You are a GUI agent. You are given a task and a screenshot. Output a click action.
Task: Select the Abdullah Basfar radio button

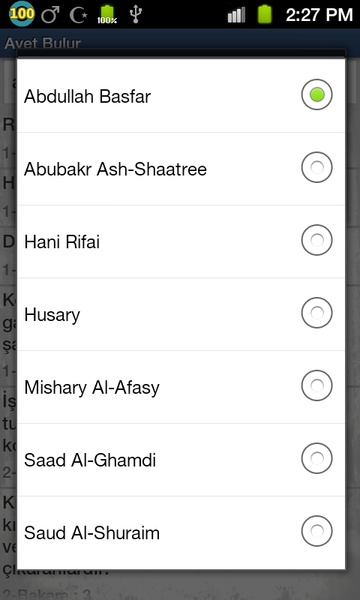(x=317, y=95)
